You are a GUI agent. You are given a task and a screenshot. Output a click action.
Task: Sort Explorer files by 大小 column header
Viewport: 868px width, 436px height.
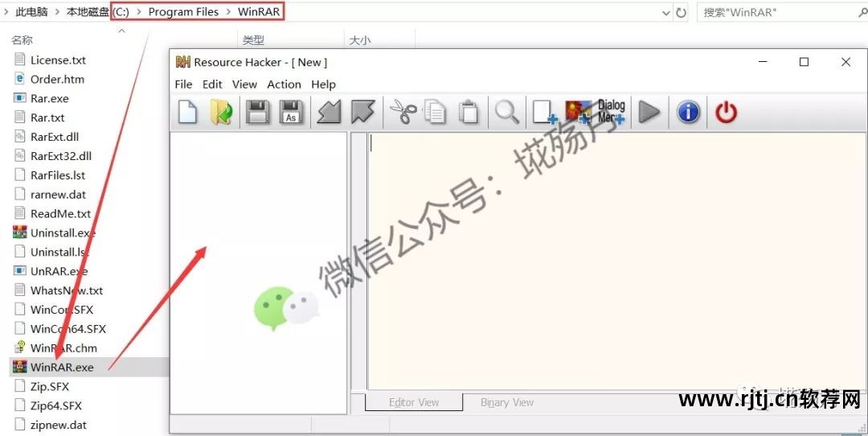pos(360,40)
